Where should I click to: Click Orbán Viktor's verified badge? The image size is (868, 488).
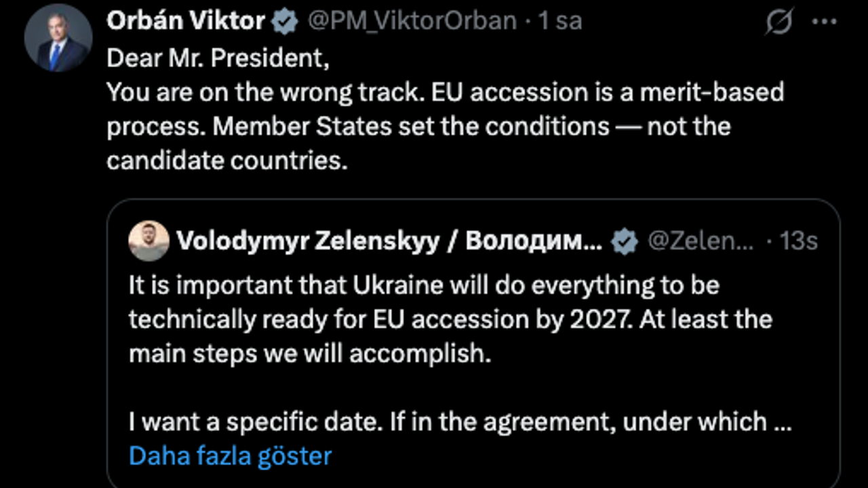coord(285,22)
